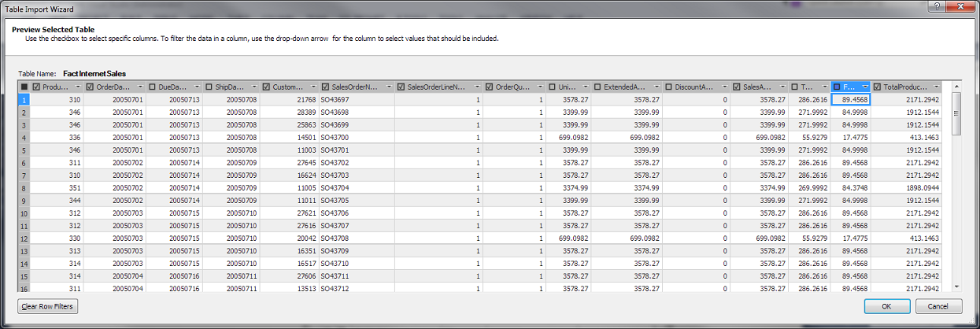Select row 8 header in the grid
The height and width of the screenshot is (329, 980).
click(x=24, y=188)
